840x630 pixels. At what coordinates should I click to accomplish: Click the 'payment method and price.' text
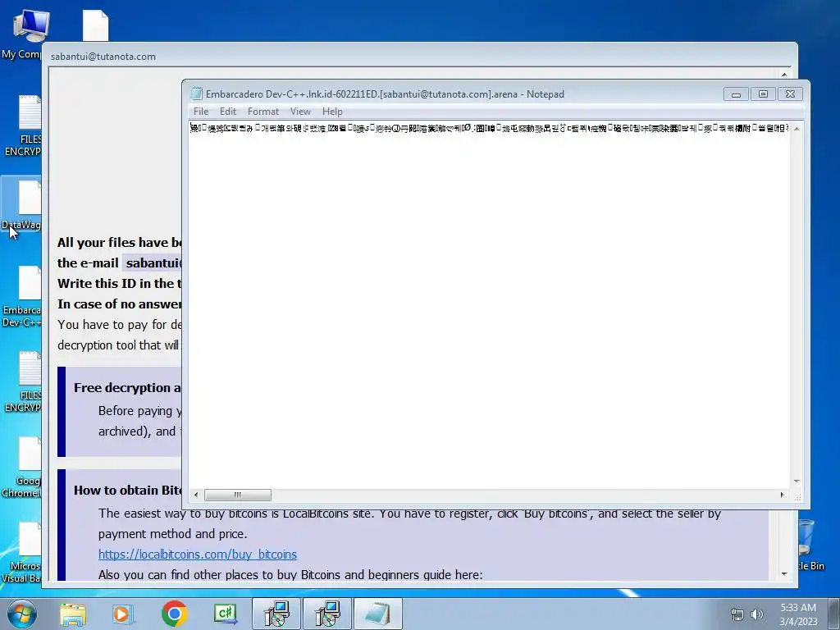(172, 533)
